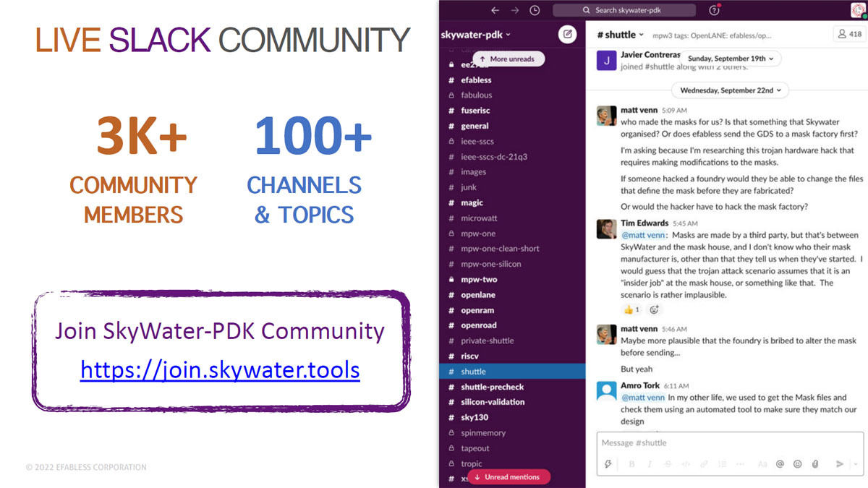Screen dimensions: 868x488
Task: Open the mpw-one-silicon channel
Action: tap(490, 264)
